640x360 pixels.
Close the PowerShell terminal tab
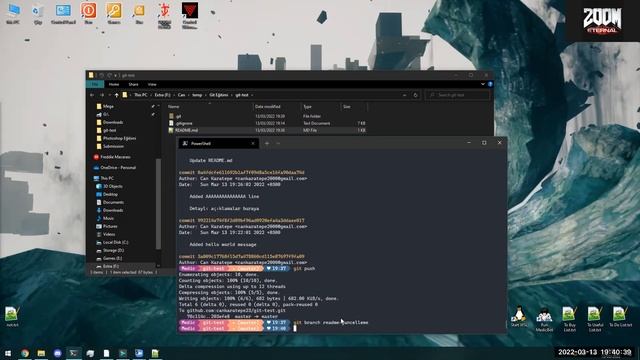point(253,143)
